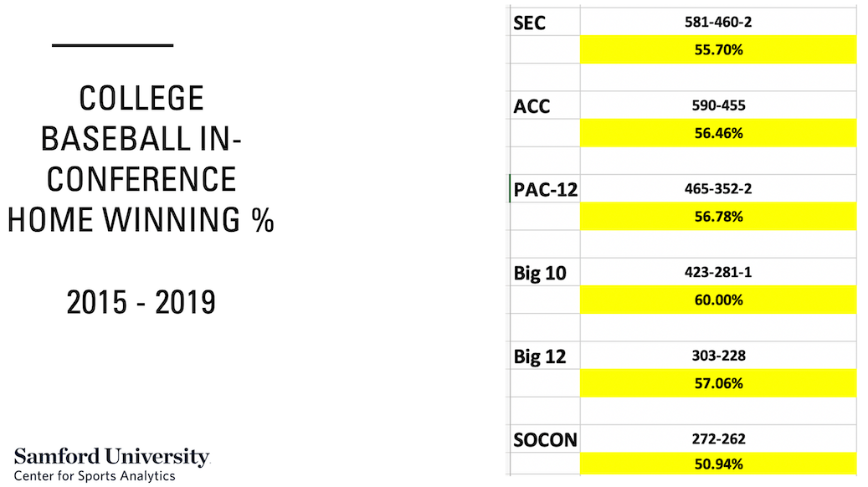868x487 pixels.
Task: Click the yellow 60.00% cell
Action: pos(718,300)
